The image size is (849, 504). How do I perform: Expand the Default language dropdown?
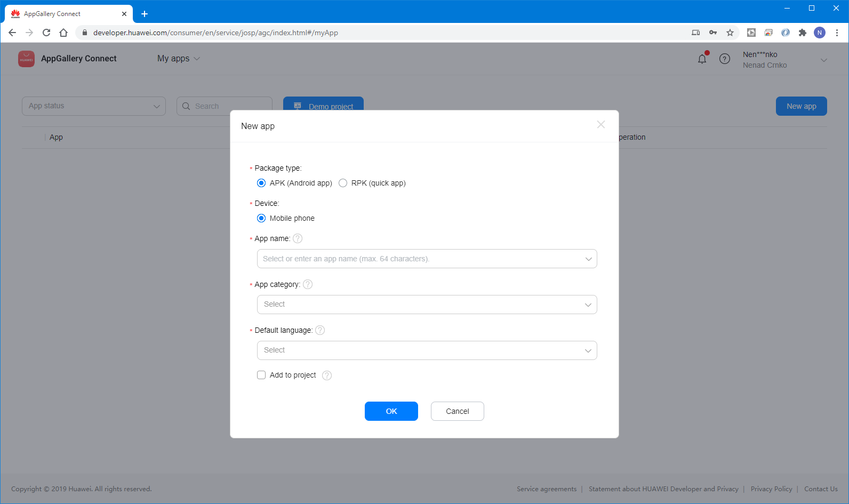(427, 350)
